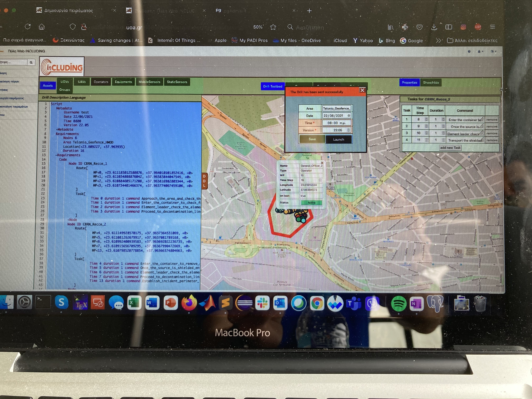Reload the page with the browser refresh icon
Viewport: 532px width, 399px height.
point(28,27)
